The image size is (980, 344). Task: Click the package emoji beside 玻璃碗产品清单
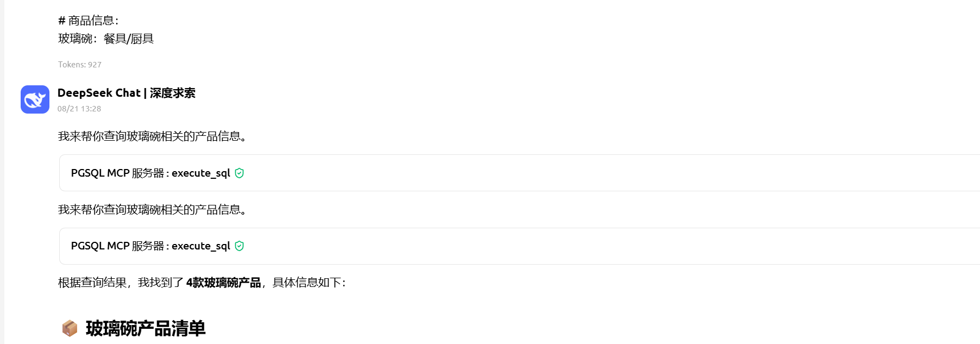(70, 328)
